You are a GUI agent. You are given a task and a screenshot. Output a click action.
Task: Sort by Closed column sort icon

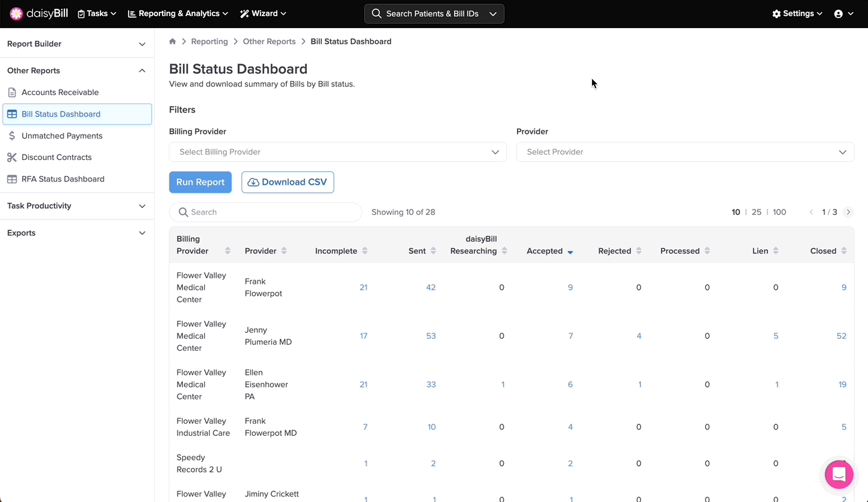tap(844, 251)
